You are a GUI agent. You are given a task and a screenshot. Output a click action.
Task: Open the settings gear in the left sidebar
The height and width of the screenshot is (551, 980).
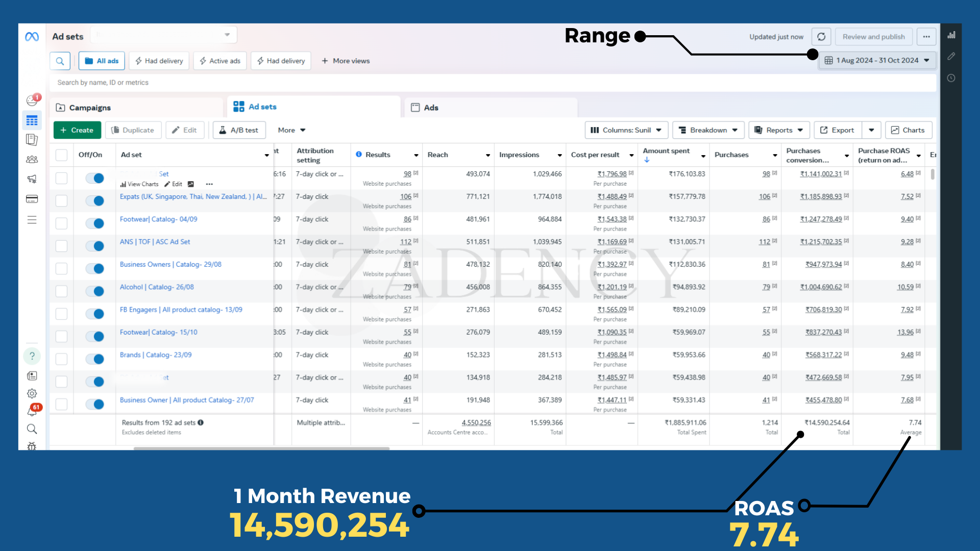(32, 393)
